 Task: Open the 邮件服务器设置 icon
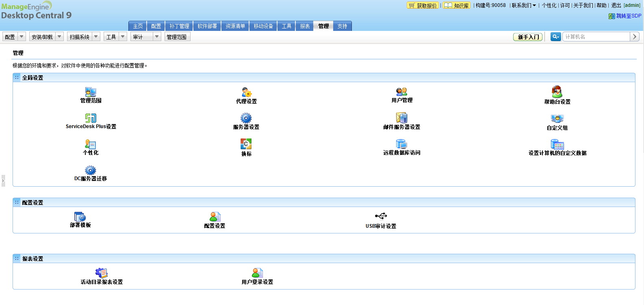point(402,118)
